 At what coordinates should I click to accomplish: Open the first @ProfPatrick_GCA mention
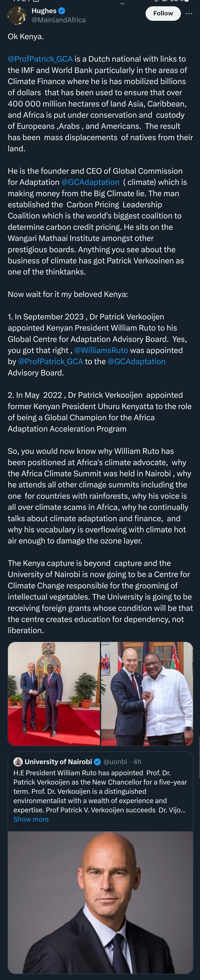tap(40, 59)
